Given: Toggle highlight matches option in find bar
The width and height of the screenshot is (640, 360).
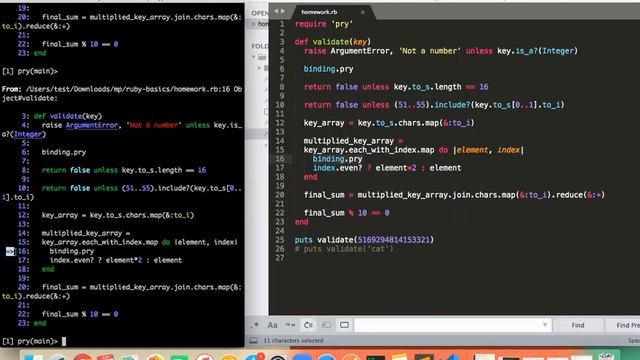Looking at the screenshot, I should coord(344,325).
